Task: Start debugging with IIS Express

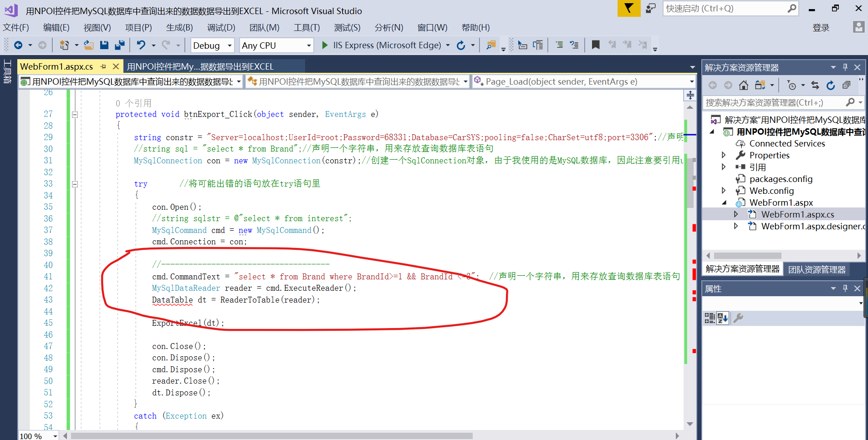Action: [325, 45]
